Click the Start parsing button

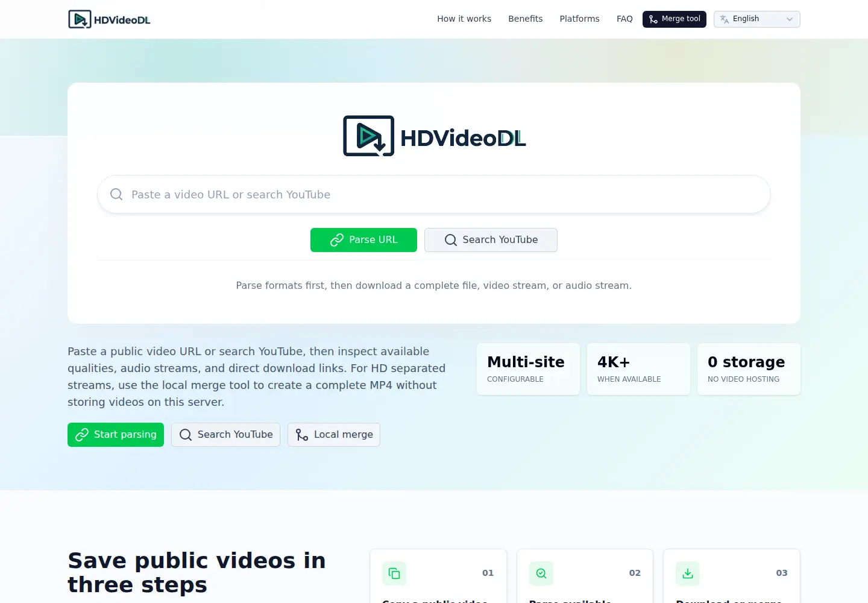116,435
